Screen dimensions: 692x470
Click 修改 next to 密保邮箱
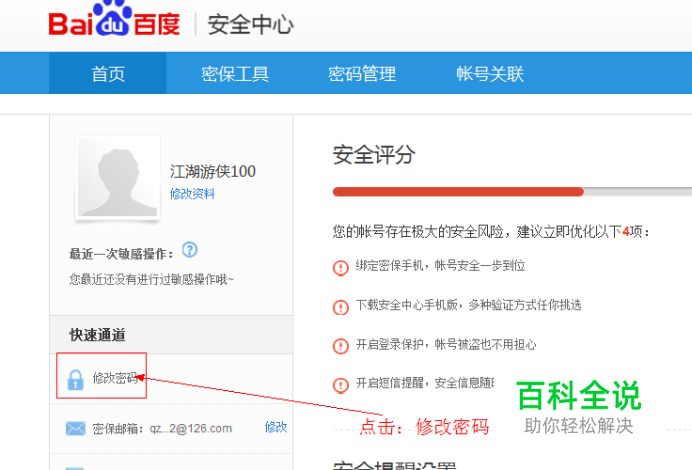[276, 427]
